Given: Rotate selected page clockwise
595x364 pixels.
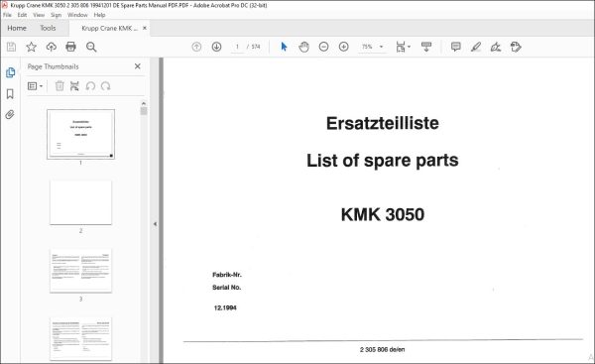Looking at the screenshot, I should click(x=106, y=86).
